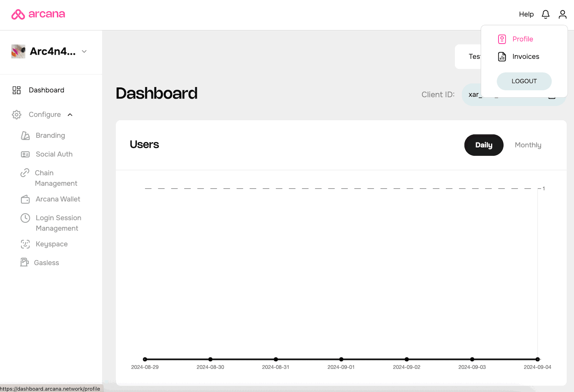Click the Gasless fuel pump icon

pos(24,262)
